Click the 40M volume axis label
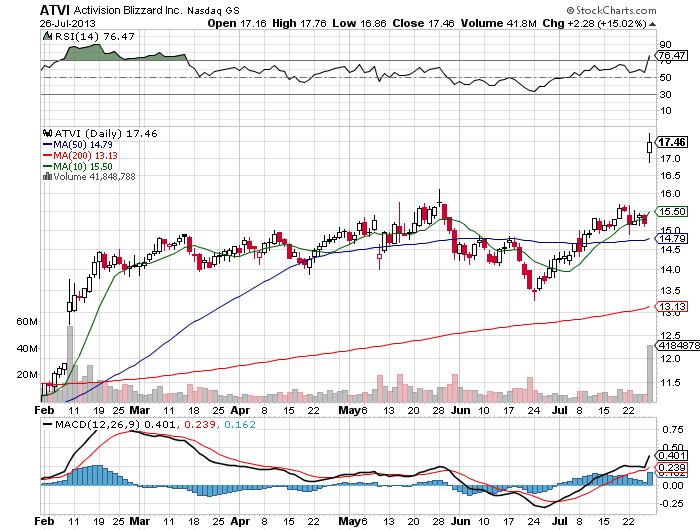700x530 pixels. tap(27, 348)
